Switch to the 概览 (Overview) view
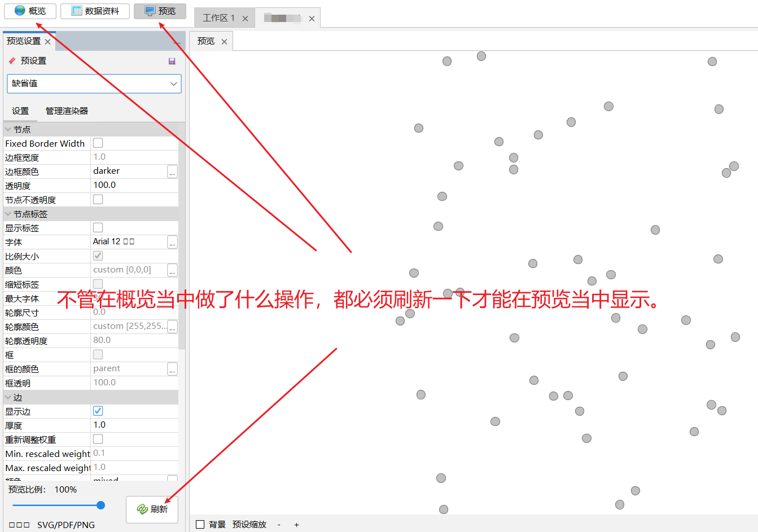 point(29,11)
